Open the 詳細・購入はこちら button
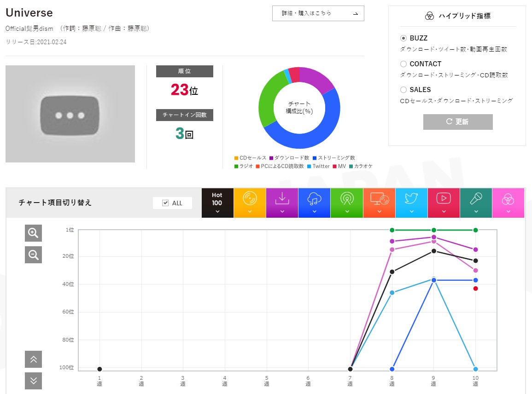 pos(318,13)
